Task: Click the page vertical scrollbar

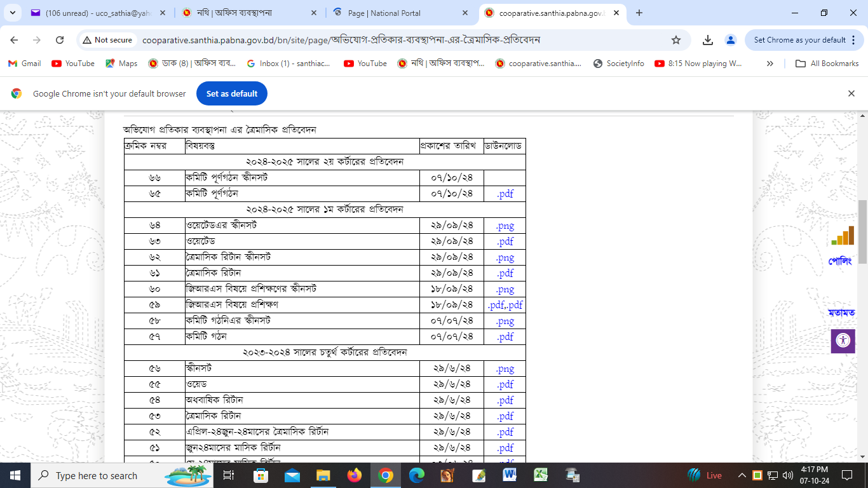Action: tap(862, 232)
